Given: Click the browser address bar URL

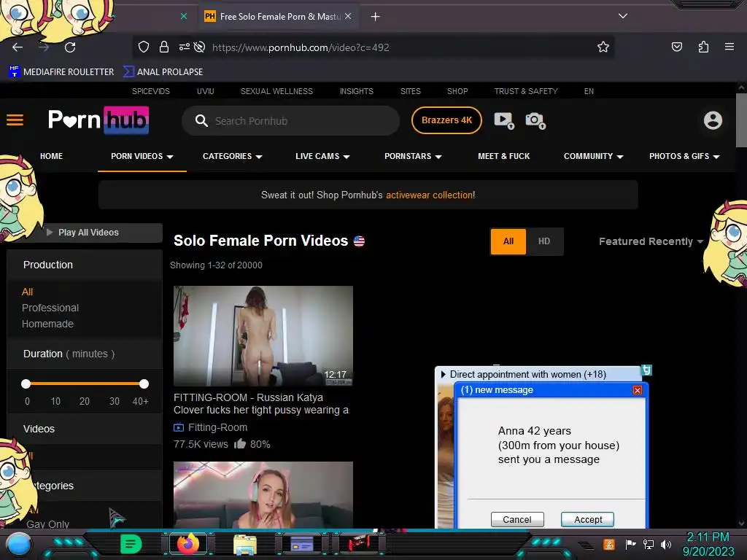Looking at the screenshot, I should (x=301, y=47).
